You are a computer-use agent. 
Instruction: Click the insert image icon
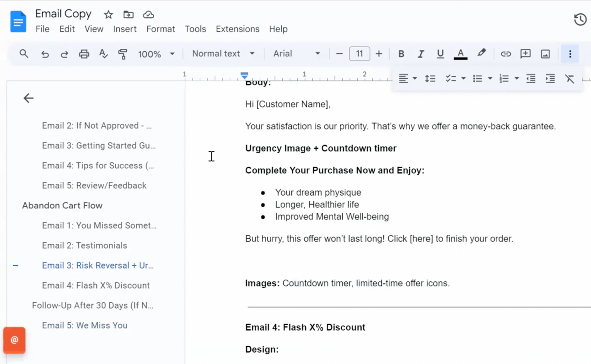click(x=545, y=54)
